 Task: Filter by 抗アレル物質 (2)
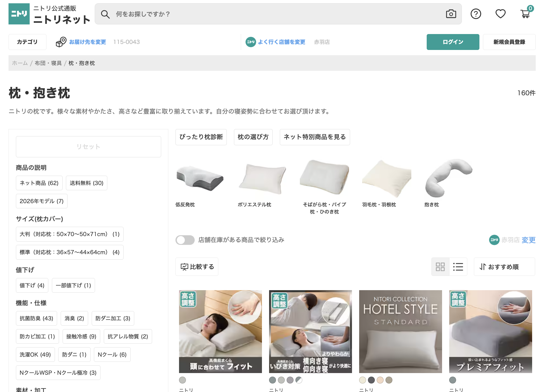128,337
